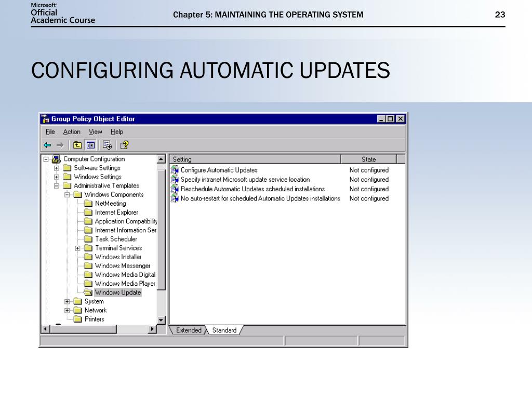Image resolution: width=532 pixels, height=399 pixels.
Task: Click 'Not configured' state of Configure Automatic Updates
Action: coord(369,170)
